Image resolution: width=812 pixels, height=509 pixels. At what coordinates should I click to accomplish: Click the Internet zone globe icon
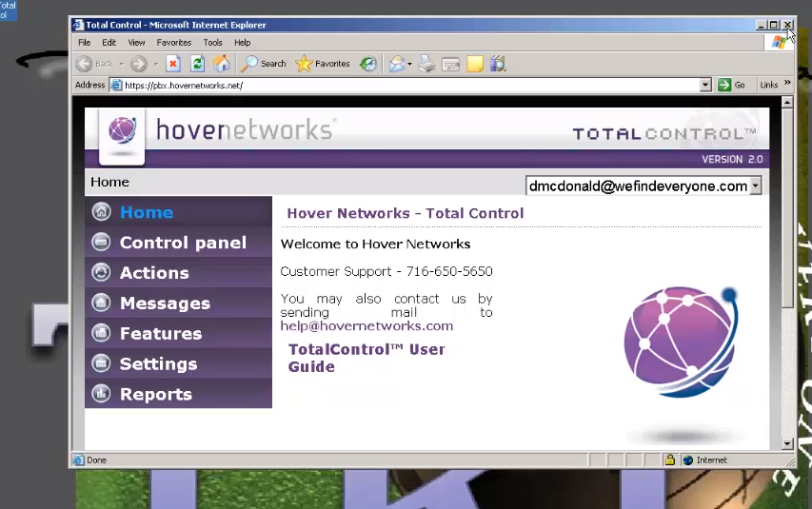click(687, 460)
